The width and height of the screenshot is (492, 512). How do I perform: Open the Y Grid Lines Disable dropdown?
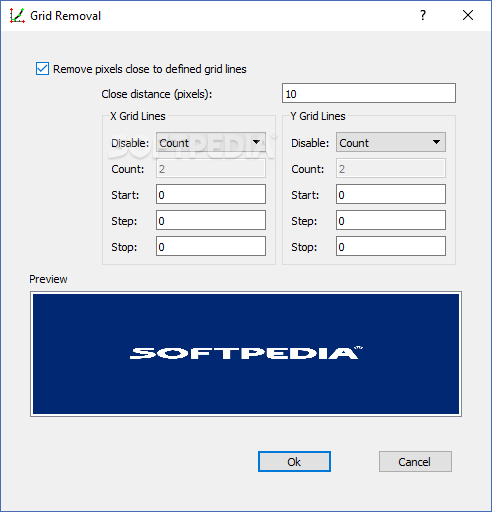click(x=391, y=142)
